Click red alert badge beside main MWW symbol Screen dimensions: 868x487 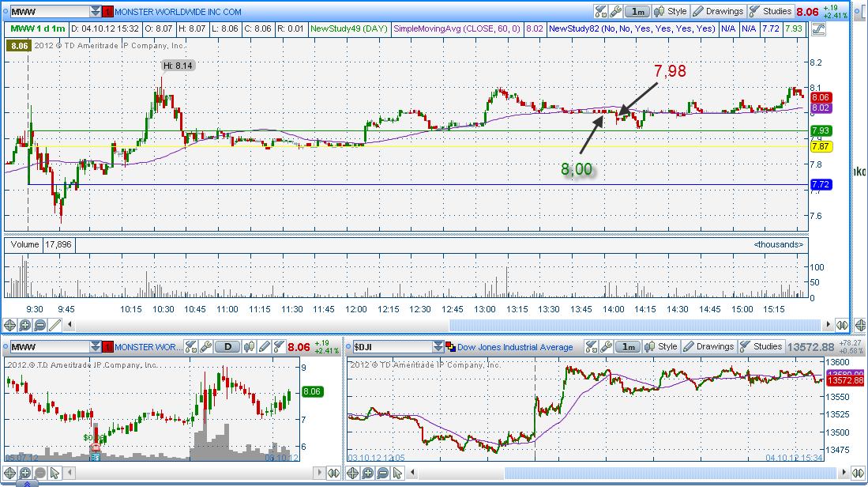point(108,11)
